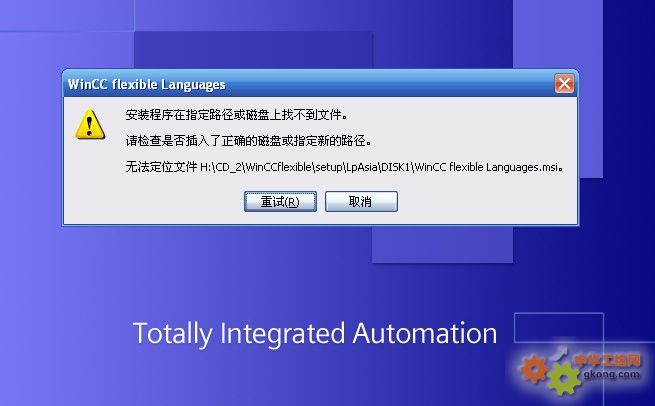Select the dialog title 'WinCC flexible Languages'
This screenshot has width=655, height=406.
(147, 85)
